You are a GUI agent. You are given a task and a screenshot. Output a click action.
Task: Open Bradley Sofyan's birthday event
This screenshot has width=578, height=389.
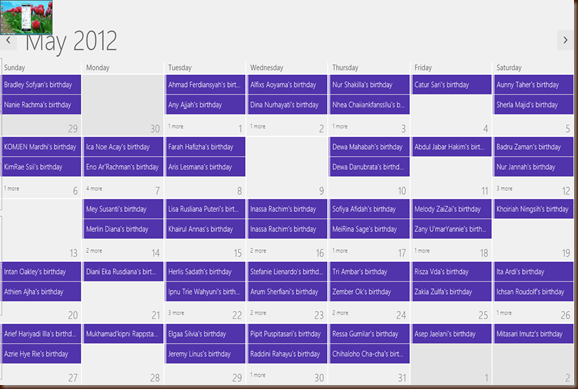pos(41,85)
